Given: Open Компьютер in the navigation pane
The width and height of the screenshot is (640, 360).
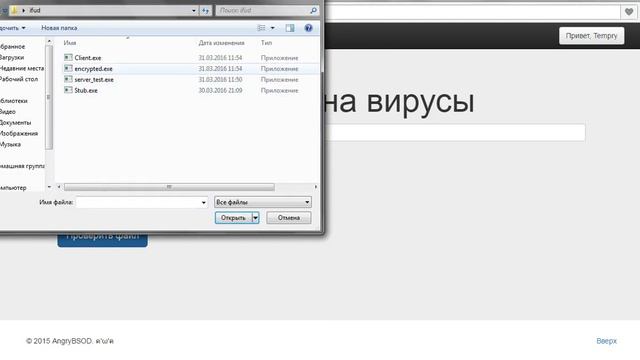Looking at the screenshot, I should click(x=13, y=188).
